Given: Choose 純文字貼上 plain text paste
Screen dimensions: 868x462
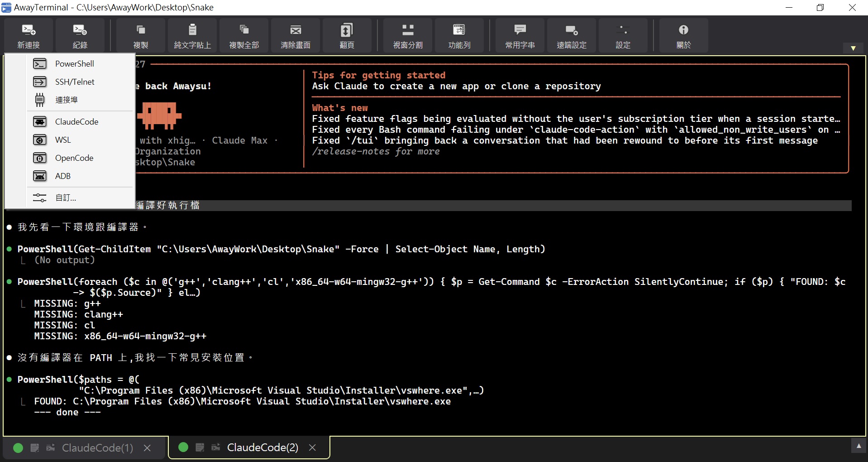Looking at the screenshot, I should [192, 36].
